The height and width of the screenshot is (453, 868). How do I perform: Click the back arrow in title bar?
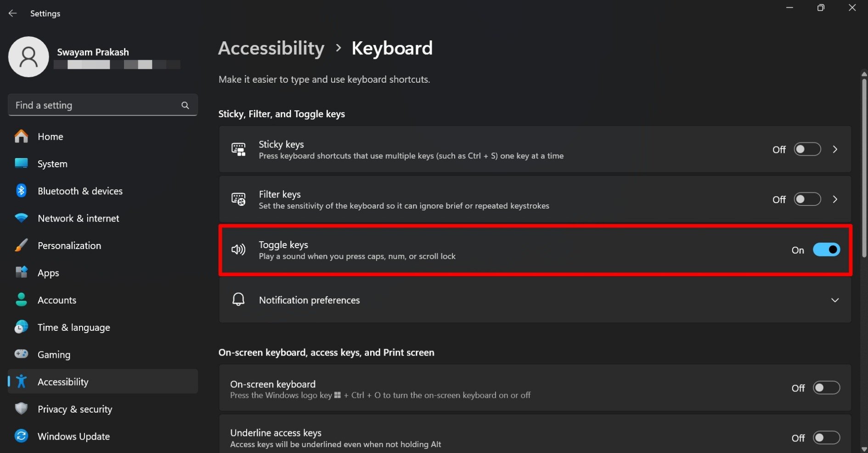(12, 13)
